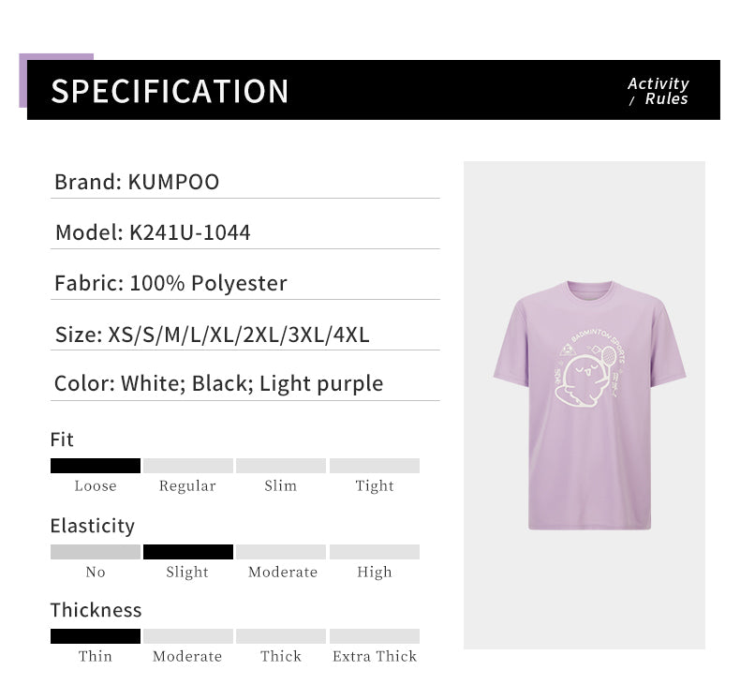The height and width of the screenshot is (700, 740).
Task: Pick the Extra Thick thickness segment
Action: [374, 636]
